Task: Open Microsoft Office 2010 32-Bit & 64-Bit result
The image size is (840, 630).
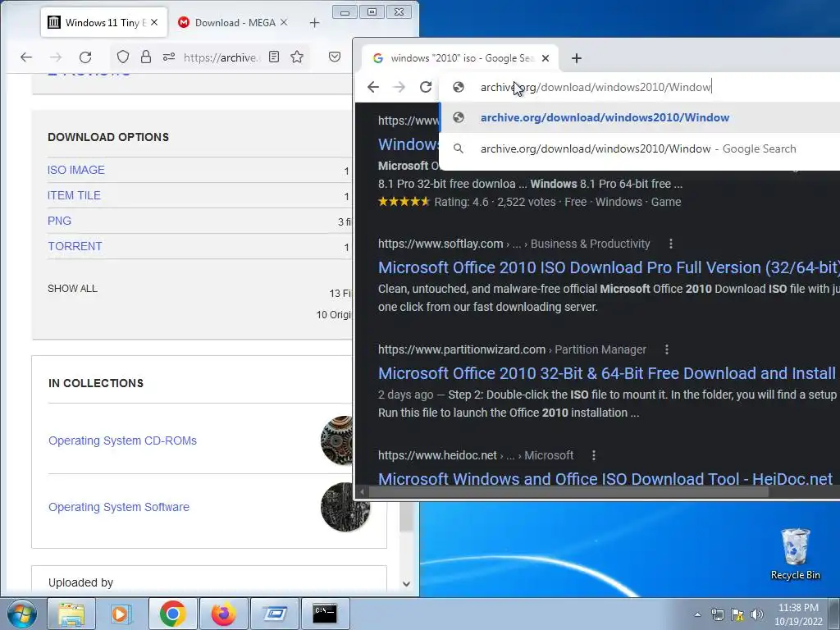Action: pyautogui.click(x=606, y=373)
